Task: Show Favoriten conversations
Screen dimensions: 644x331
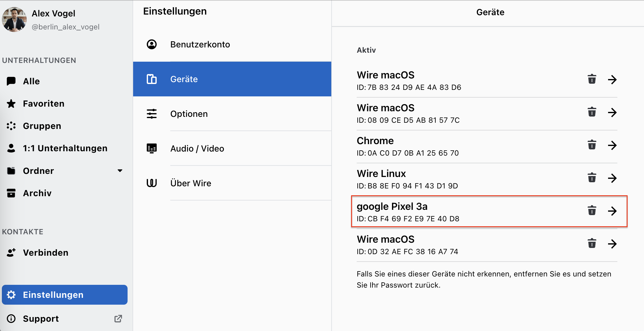Action: coord(65,104)
